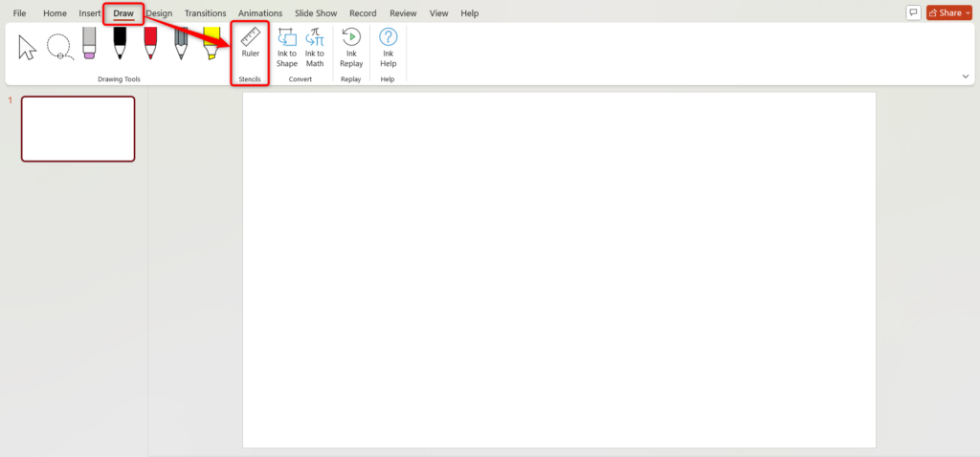Select the yellow highlighter
Image resolution: width=980 pixels, height=457 pixels.
click(x=211, y=44)
